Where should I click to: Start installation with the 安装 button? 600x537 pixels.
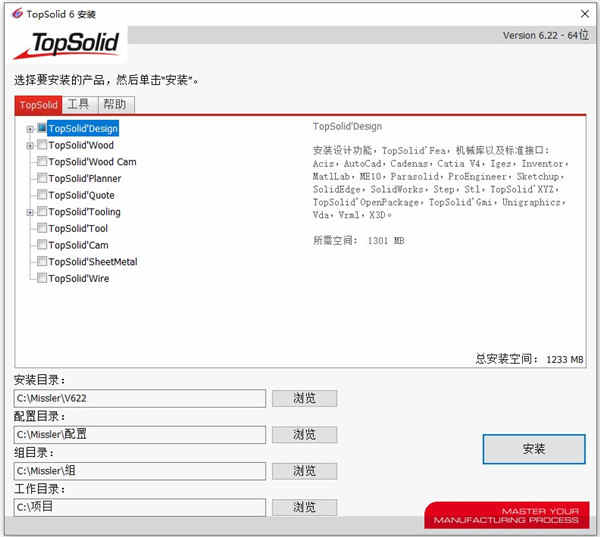point(534,449)
